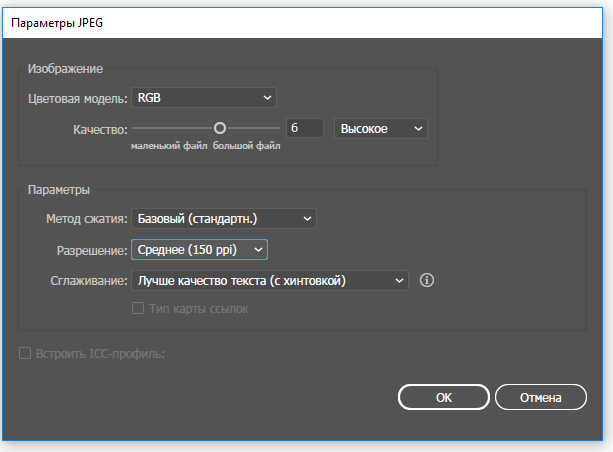Open the Сглаживание dropdown list
Screen dimensions: 613x452
270,280
